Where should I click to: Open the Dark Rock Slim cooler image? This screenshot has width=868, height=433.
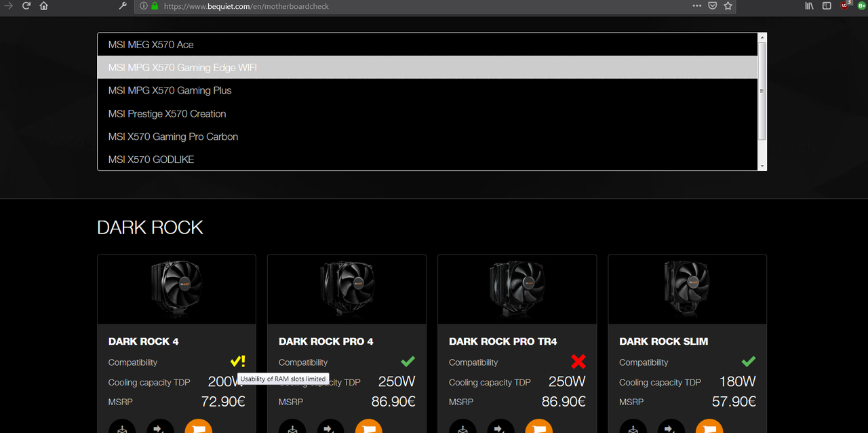click(x=687, y=289)
